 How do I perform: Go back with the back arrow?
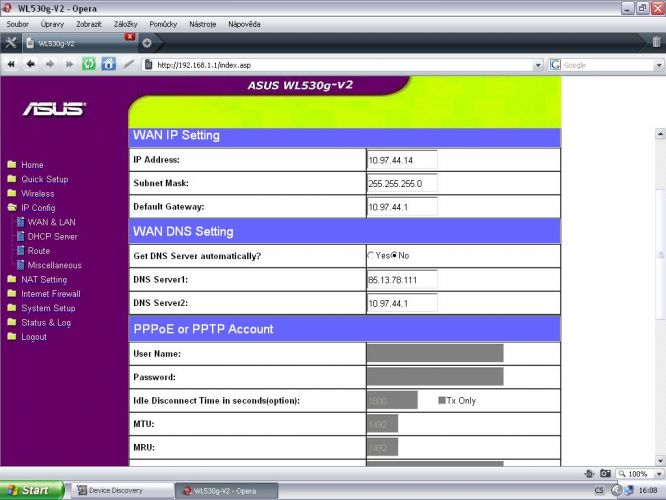point(31,65)
